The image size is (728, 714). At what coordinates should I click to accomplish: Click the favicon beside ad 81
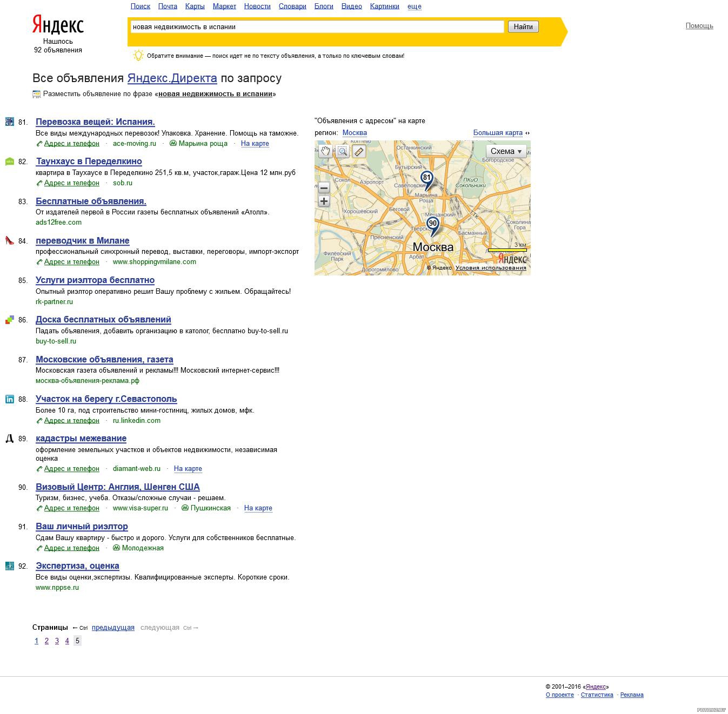[x=10, y=122]
